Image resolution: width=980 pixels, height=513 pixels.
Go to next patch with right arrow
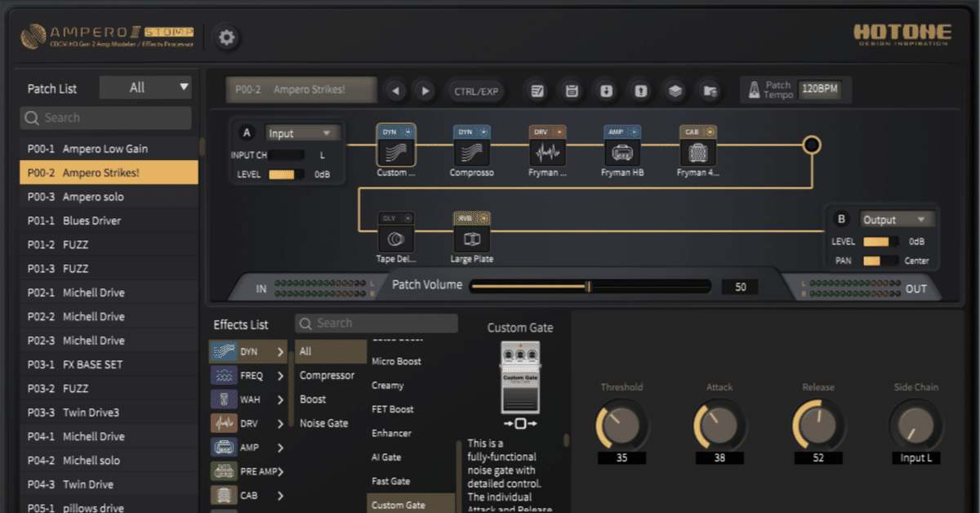point(424,91)
